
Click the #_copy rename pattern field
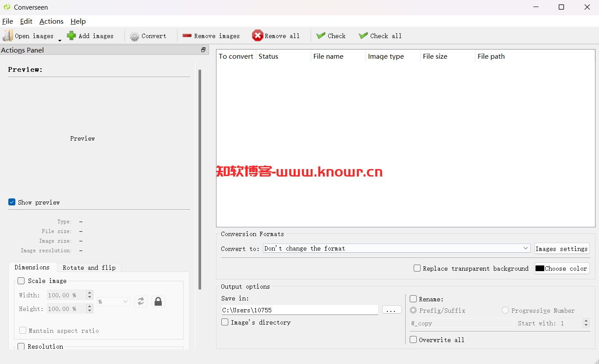point(462,323)
